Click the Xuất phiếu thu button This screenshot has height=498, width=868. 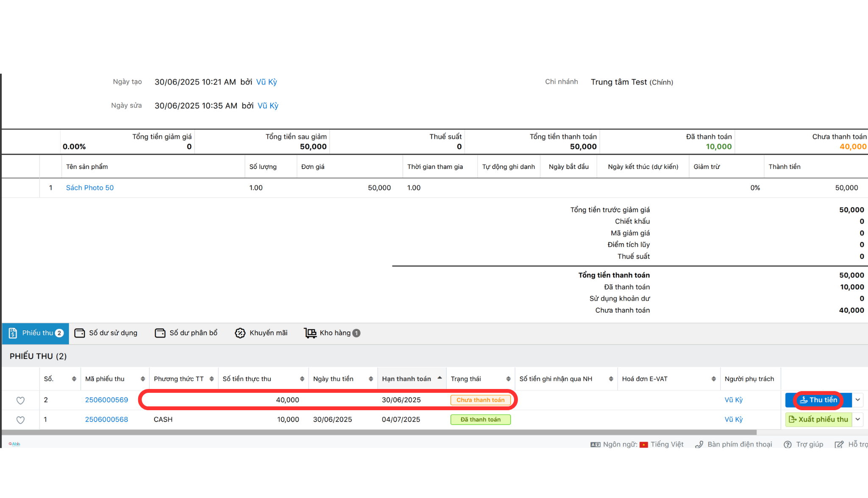(818, 420)
